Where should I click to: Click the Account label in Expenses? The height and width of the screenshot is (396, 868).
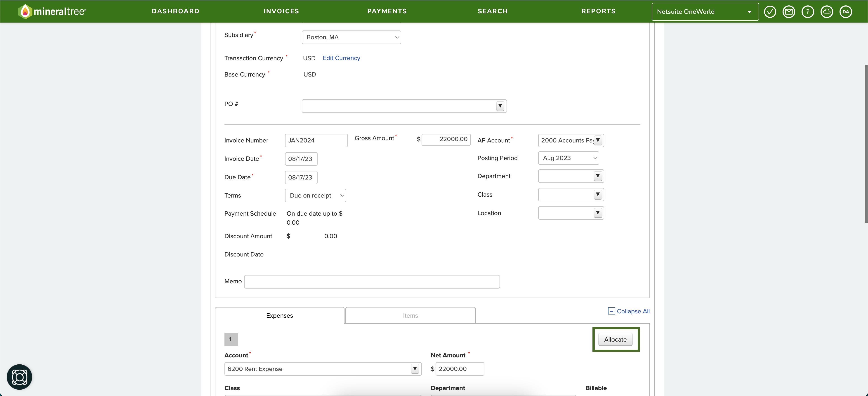pos(236,355)
